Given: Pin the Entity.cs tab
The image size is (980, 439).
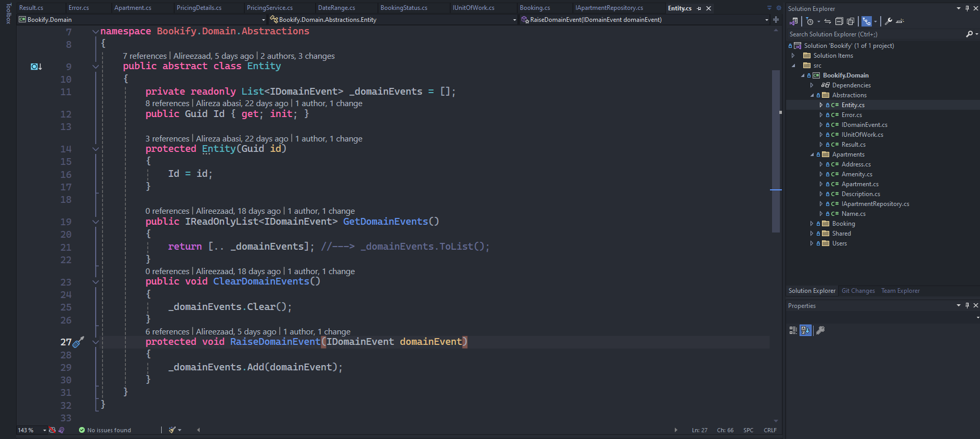Looking at the screenshot, I should tap(699, 8).
